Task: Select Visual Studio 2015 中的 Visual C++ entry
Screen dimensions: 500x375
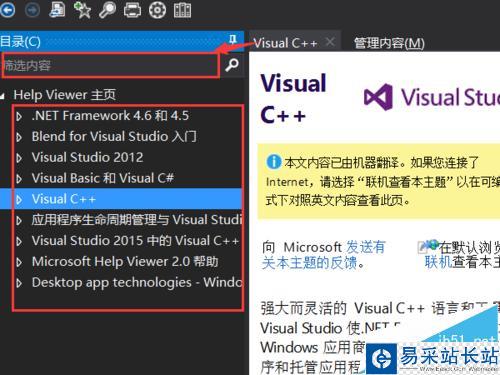Action: coord(135,241)
